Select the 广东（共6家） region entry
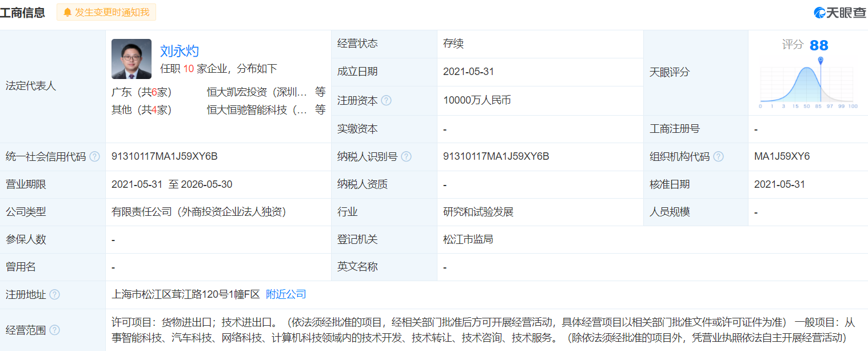868x351 pixels. [142, 92]
